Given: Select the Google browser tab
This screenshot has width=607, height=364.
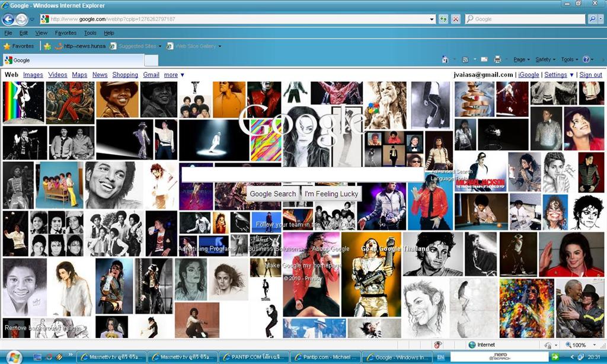Looking at the screenshot, I should tap(74, 60).
